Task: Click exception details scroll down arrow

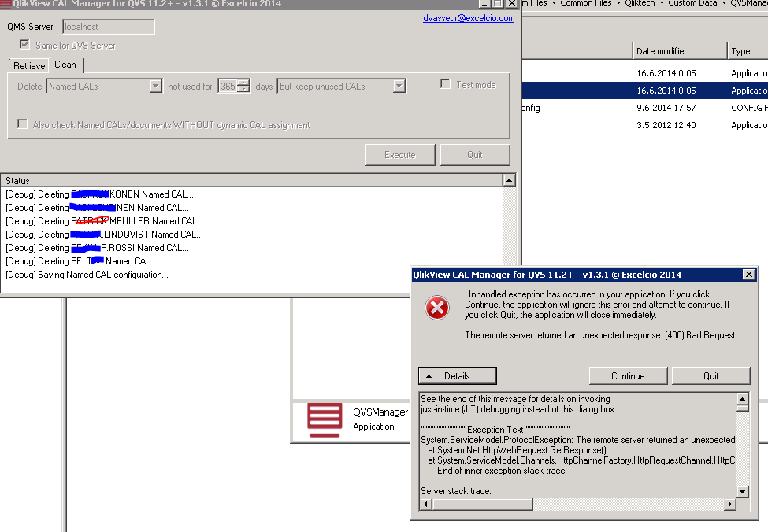Action: click(x=743, y=491)
